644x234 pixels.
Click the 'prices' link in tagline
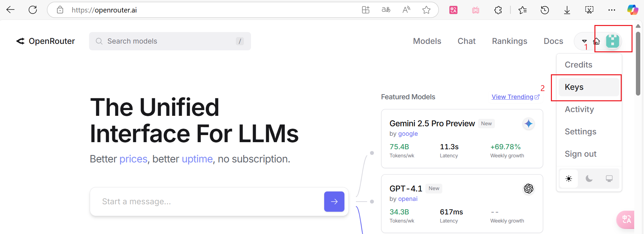pos(134,159)
